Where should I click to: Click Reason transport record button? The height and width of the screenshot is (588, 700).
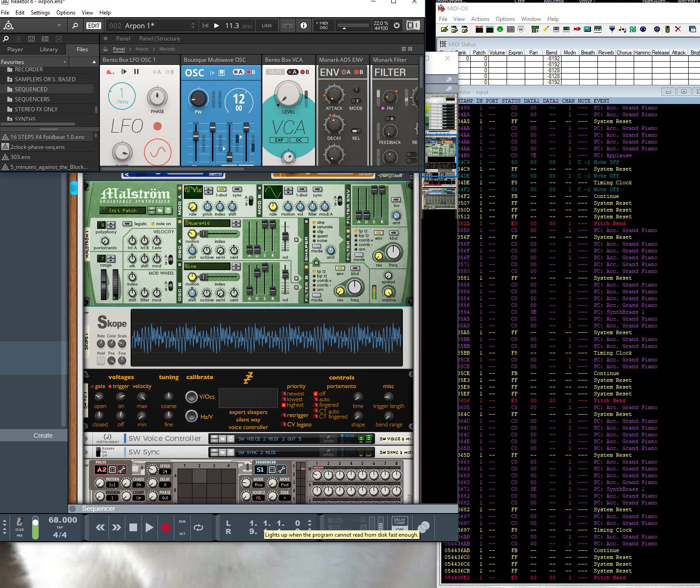(x=166, y=527)
